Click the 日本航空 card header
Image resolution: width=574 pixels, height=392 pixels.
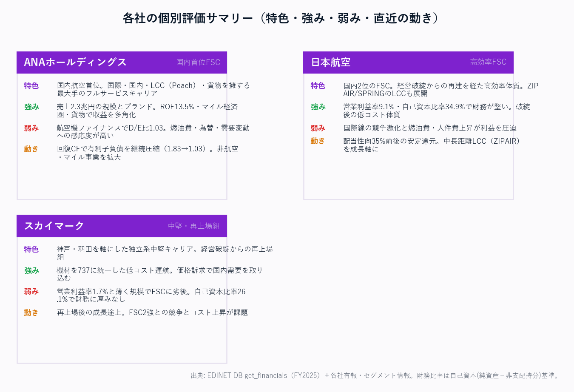coord(408,62)
